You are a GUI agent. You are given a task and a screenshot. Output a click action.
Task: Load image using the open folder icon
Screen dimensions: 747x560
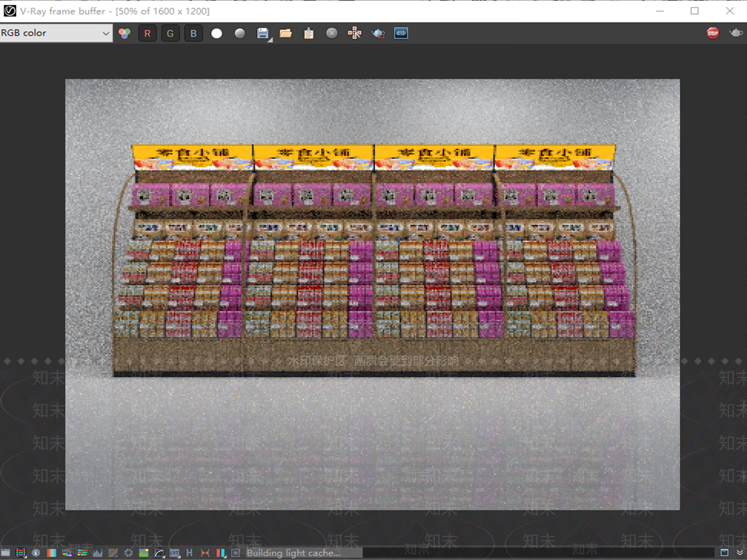click(286, 33)
